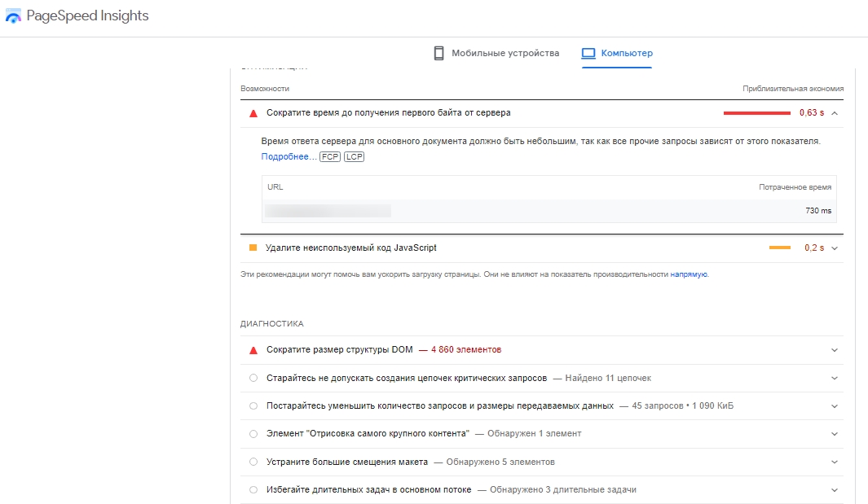Click the blurred URL table entry
Viewport: 868px width, 504px height.
pyautogui.click(x=328, y=211)
